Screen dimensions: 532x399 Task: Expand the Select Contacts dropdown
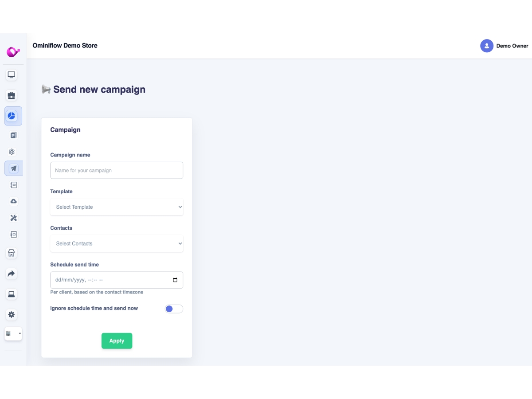117,243
